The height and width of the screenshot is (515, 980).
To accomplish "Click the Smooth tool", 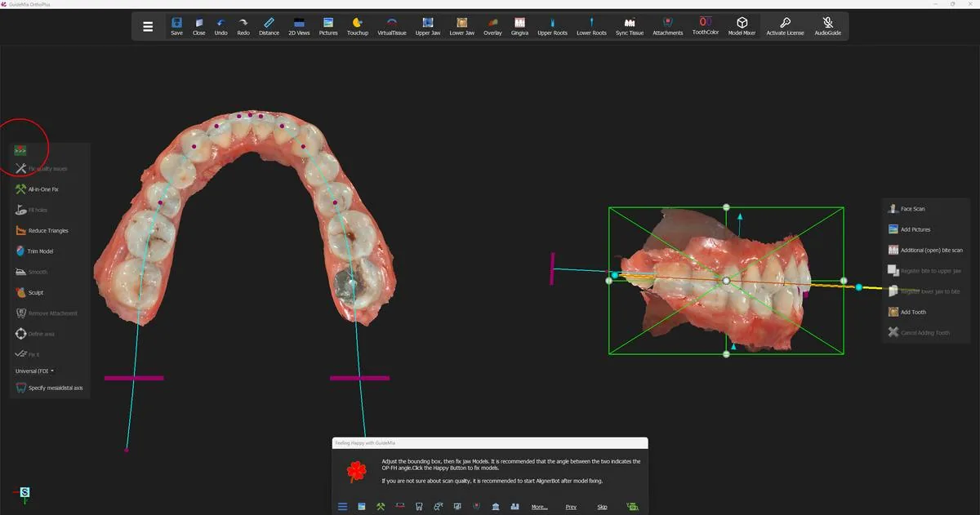I will (32, 272).
